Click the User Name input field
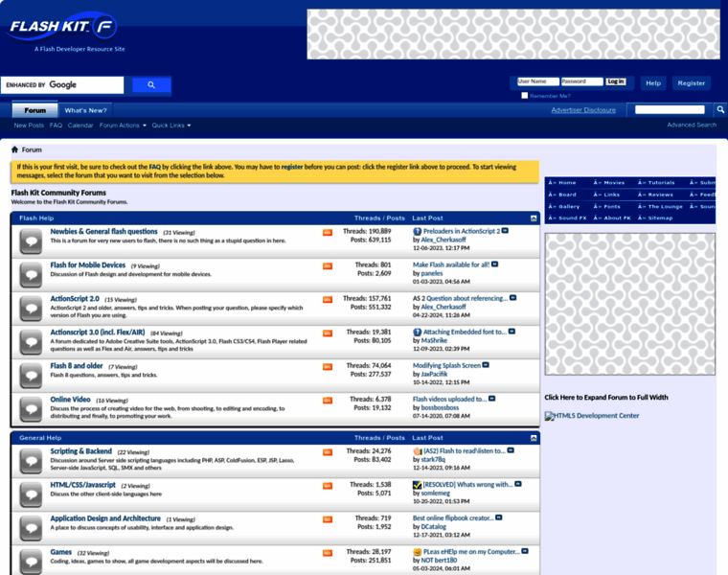 pos(538,81)
